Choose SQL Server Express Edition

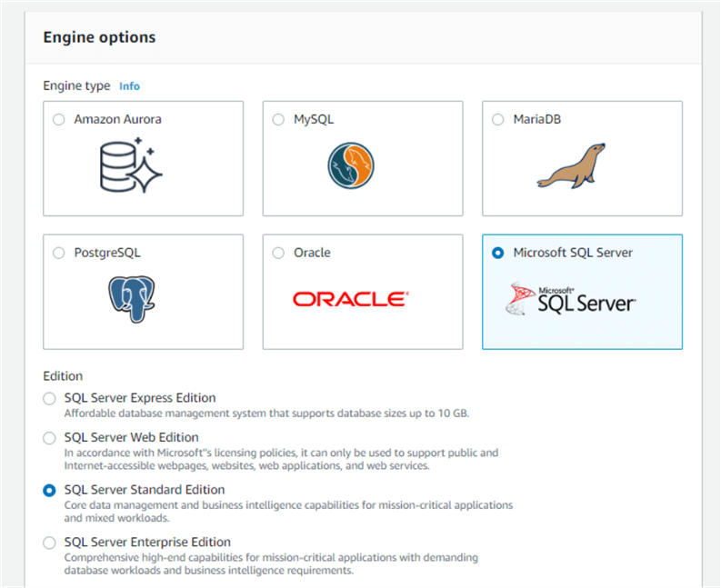(49, 398)
